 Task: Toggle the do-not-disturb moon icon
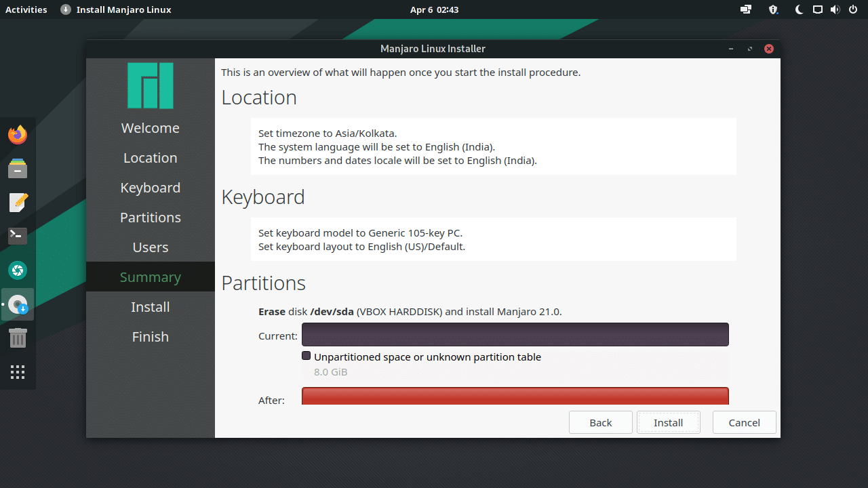799,9
